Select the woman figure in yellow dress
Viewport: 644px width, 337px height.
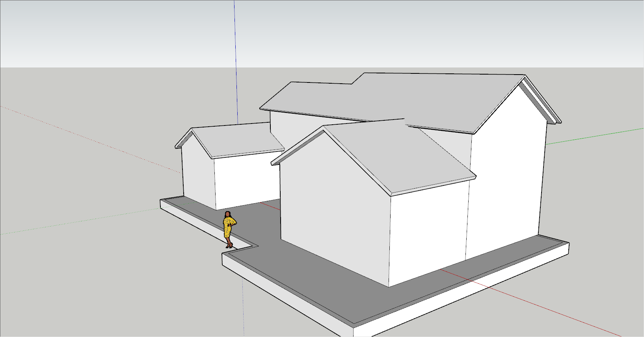[x=229, y=229]
